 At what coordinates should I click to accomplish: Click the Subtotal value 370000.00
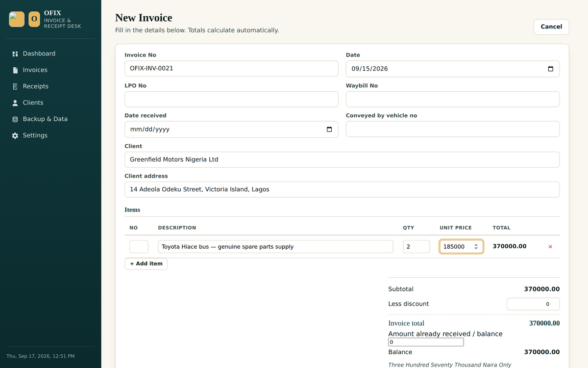click(x=542, y=289)
